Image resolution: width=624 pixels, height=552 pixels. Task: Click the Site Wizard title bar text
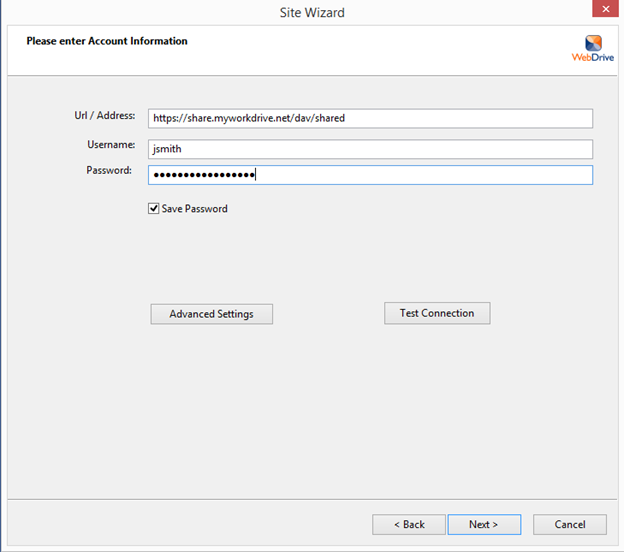pyautogui.click(x=311, y=12)
